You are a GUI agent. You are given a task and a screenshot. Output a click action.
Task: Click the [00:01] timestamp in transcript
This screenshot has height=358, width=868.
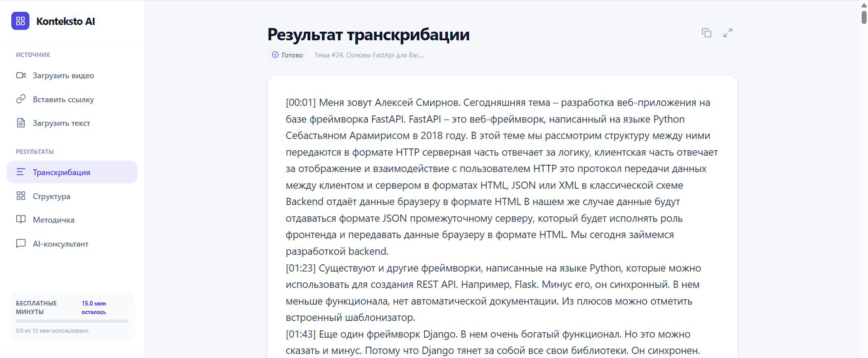coord(301,103)
